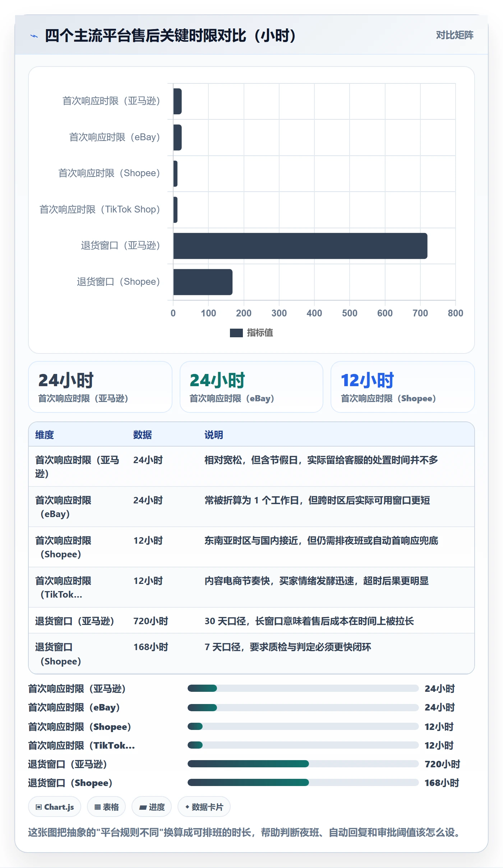Click text 内容电商节奏快 in the table
This screenshot has width=503, height=868.
[237, 581]
